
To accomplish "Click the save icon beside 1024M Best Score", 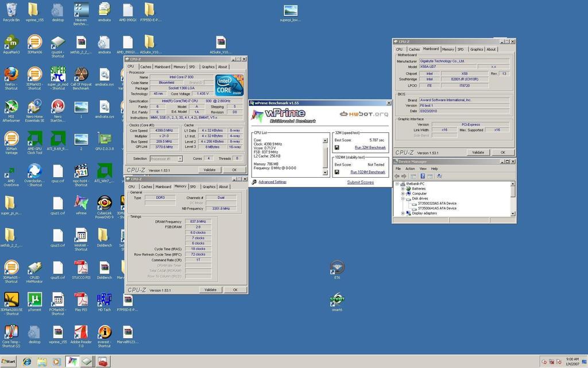I will (x=336, y=172).
